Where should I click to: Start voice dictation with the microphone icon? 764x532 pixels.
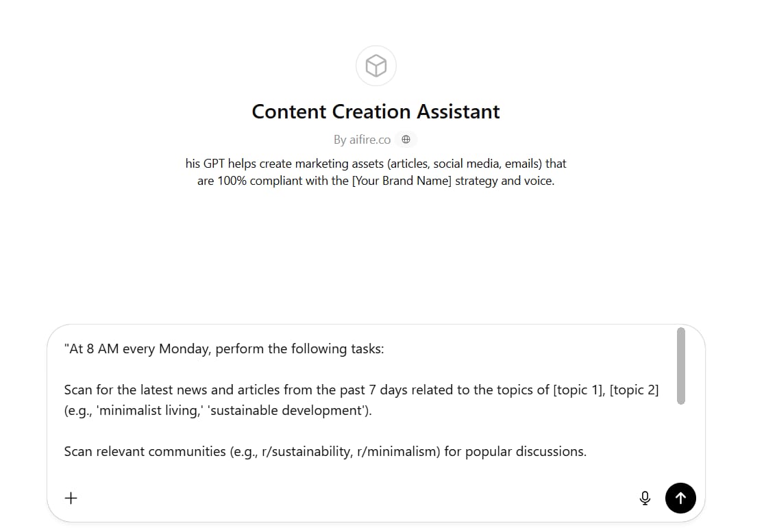click(645, 498)
